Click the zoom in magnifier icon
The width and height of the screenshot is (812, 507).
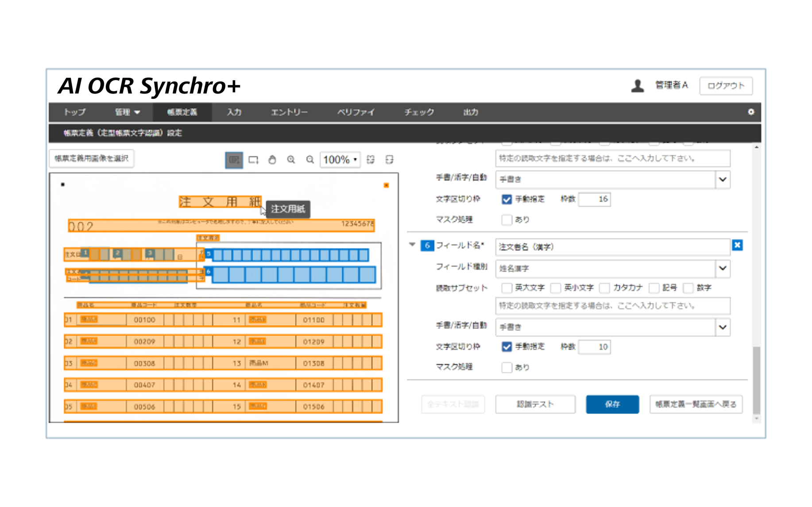[291, 160]
